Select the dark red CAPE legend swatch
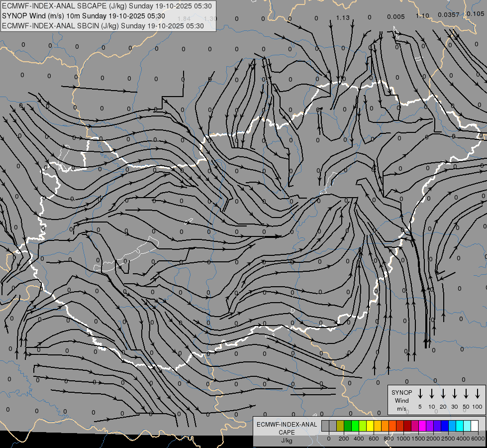Viewport: 487px width, 448px height. (407, 426)
